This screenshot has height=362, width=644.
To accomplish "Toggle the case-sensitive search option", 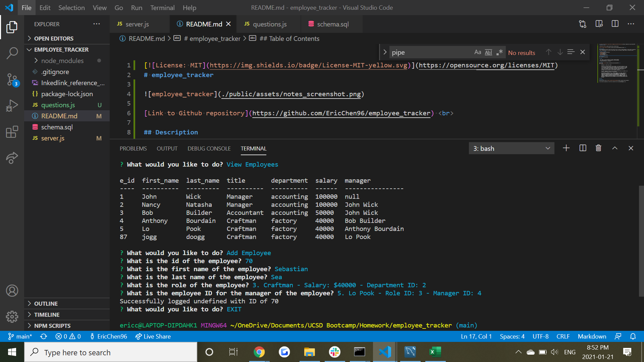I will (477, 52).
